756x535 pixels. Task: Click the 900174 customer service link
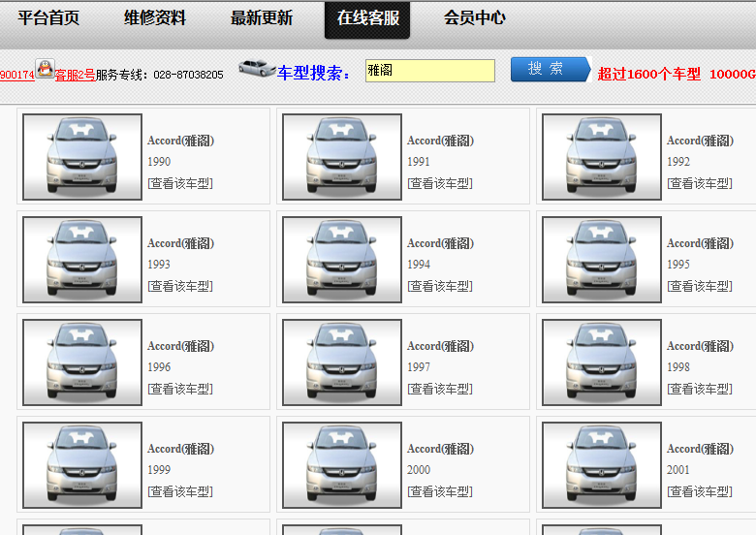(x=17, y=75)
